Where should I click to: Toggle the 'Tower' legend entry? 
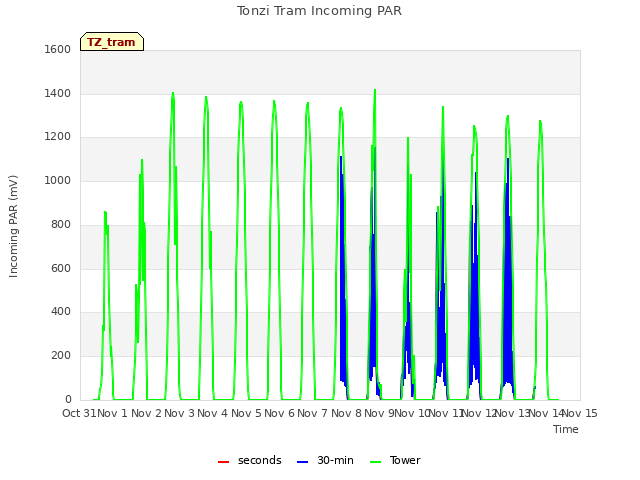point(395,460)
